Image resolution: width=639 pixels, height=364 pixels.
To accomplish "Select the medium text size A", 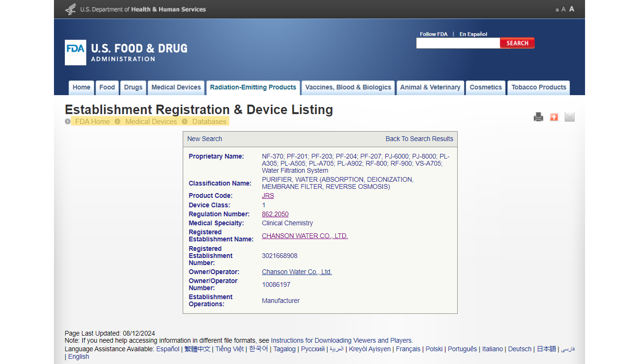I will pos(563,9).
